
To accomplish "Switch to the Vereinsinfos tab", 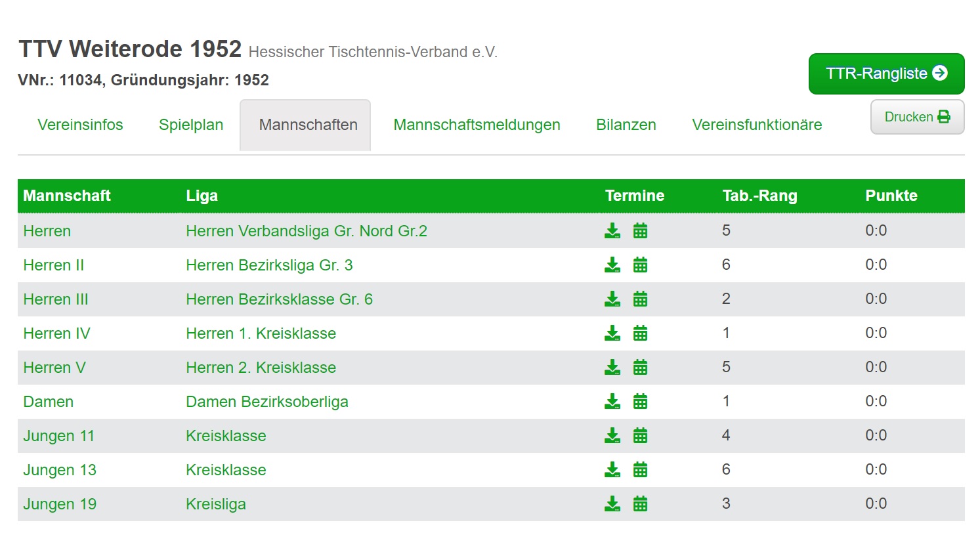I will pos(80,125).
